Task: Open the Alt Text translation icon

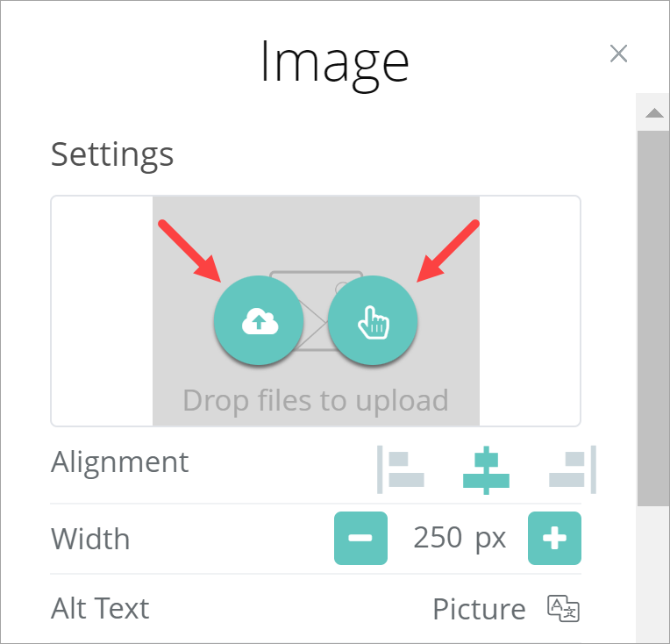Action: pos(564,608)
